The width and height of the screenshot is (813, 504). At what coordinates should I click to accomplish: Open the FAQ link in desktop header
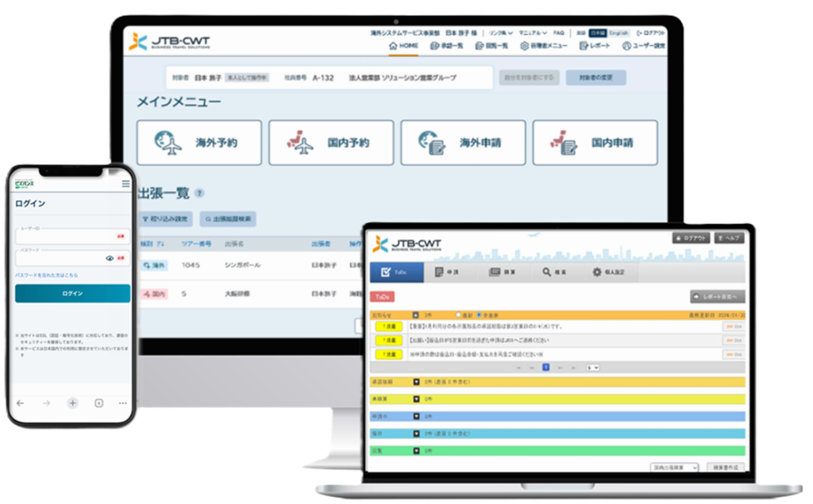click(x=558, y=33)
